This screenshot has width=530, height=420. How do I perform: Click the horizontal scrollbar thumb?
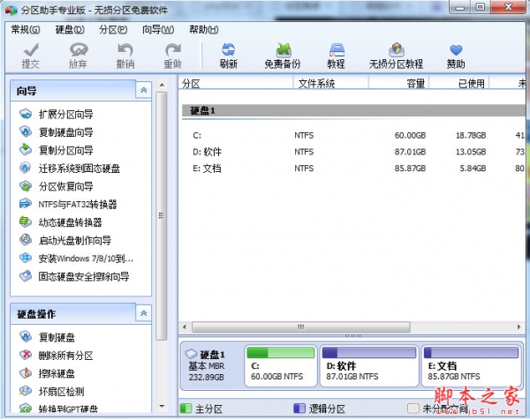coord(301,326)
